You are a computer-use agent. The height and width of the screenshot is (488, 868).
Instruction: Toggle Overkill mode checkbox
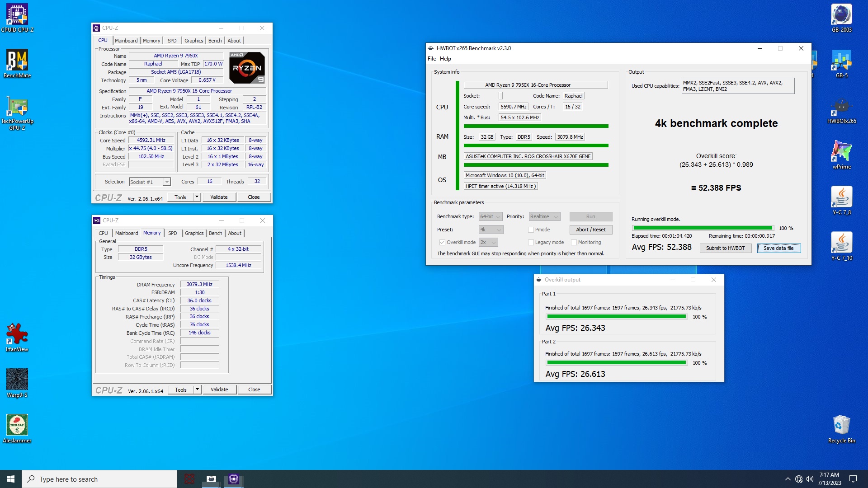coord(442,242)
